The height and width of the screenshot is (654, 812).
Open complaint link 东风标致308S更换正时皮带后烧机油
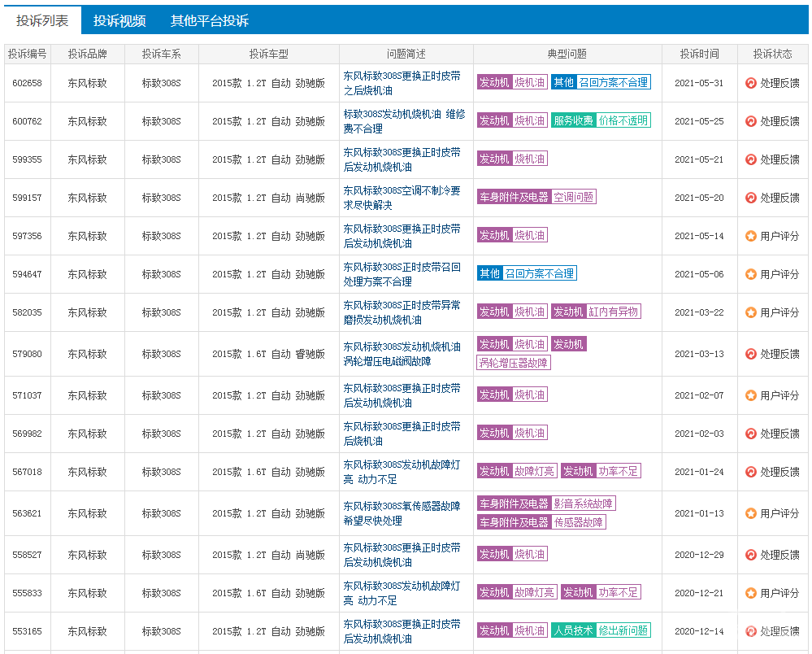pyautogui.click(x=402, y=434)
